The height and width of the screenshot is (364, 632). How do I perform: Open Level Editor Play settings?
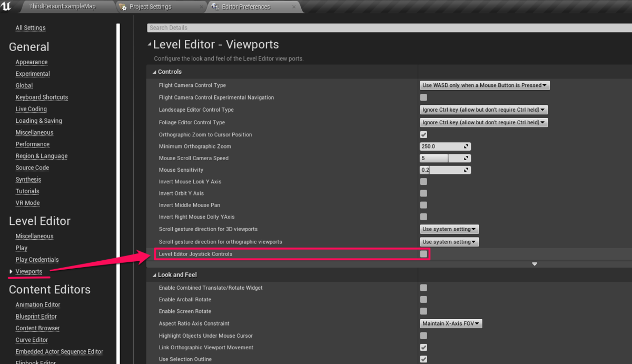point(22,248)
